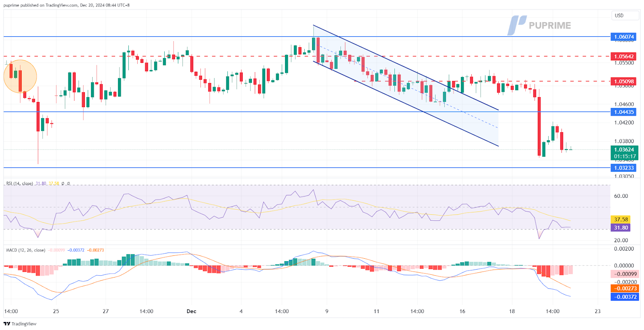Click the pink histogram tag -0.00099
The height and width of the screenshot is (330, 644).
(x=625, y=274)
